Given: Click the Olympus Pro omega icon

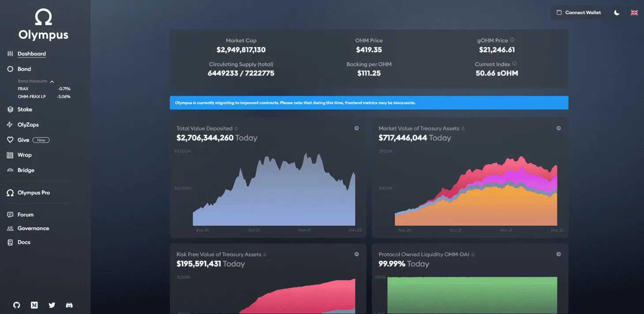Looking at the screenshot, I should pyautogui.click(x=10, y=193).
